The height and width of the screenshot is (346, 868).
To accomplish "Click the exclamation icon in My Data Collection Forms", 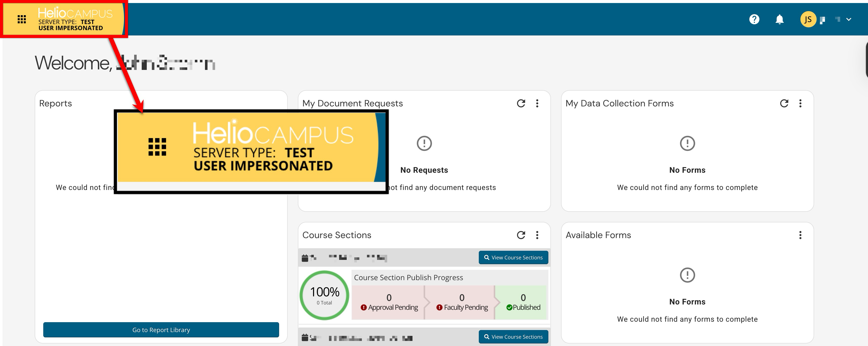I will pos(687,143).
